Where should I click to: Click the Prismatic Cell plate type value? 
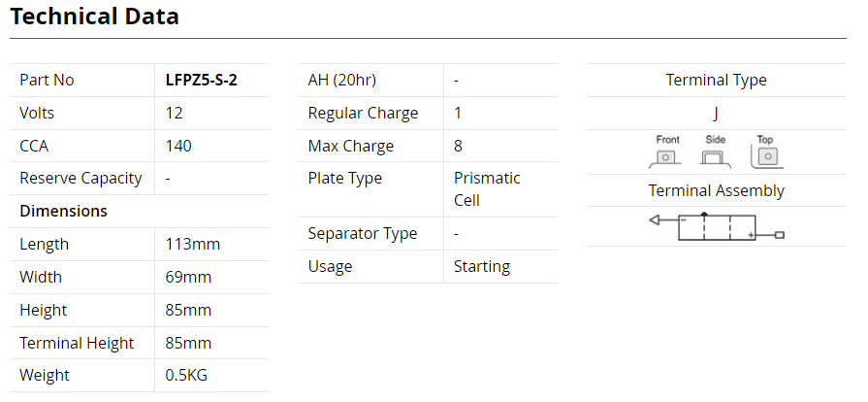487,189
